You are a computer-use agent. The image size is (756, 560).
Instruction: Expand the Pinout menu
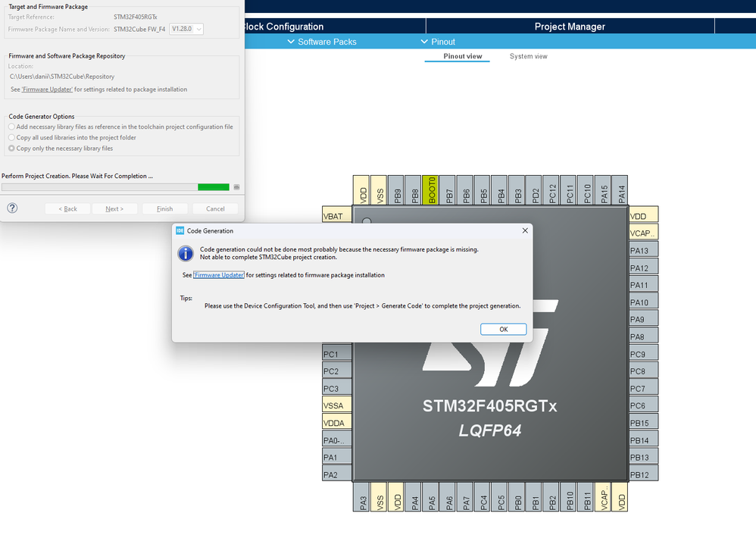(438, 42)
